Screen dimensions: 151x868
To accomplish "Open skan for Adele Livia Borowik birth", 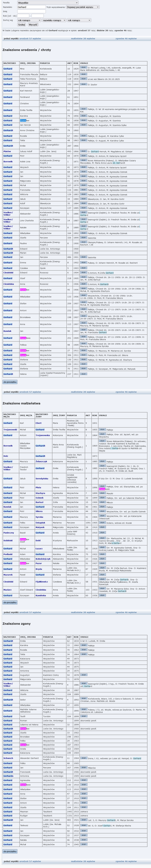I will [84, 160].
